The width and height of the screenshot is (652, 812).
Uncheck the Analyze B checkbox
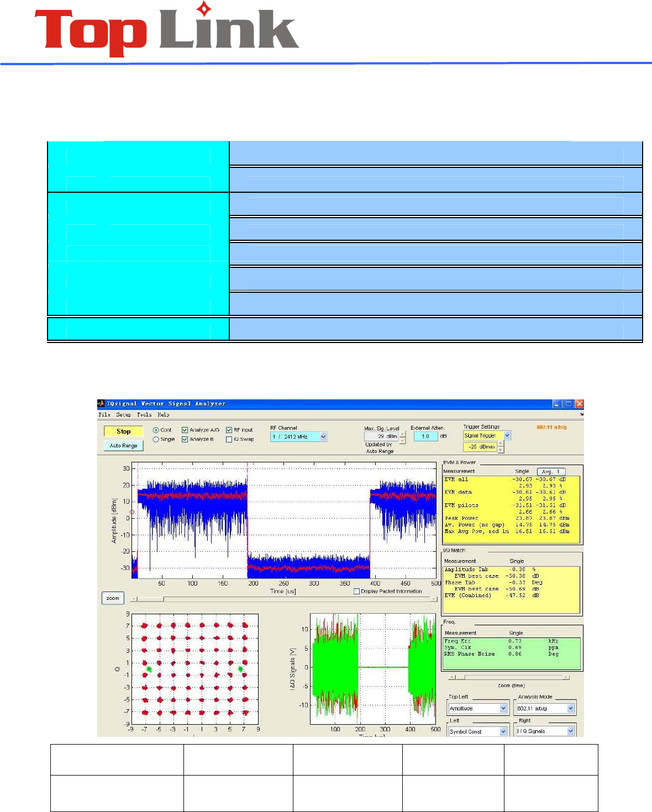185,439
